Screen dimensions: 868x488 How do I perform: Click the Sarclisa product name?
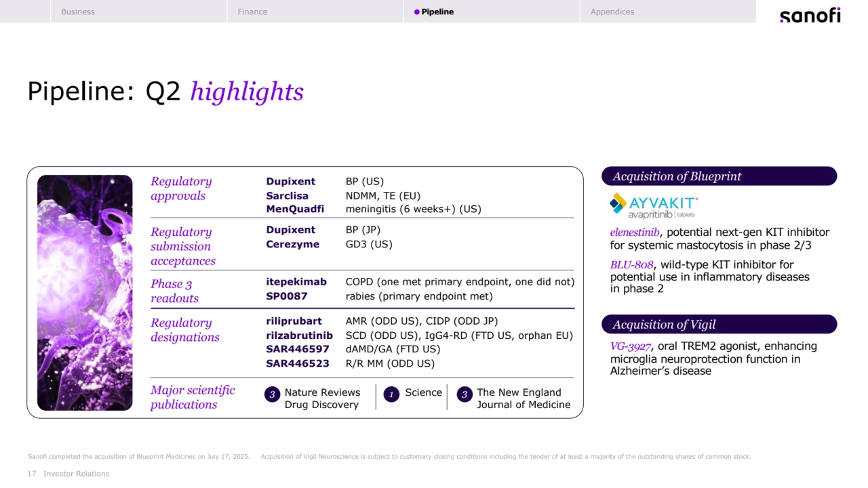(x=287, y=196)
